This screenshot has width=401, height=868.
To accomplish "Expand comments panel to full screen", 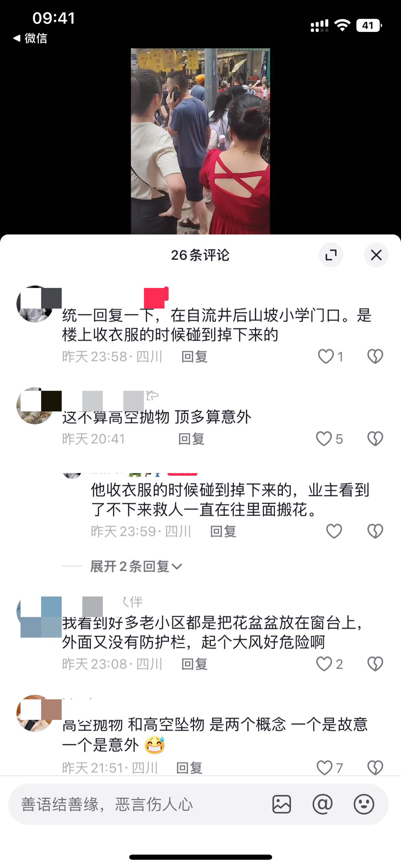I will tap(331, 255).
